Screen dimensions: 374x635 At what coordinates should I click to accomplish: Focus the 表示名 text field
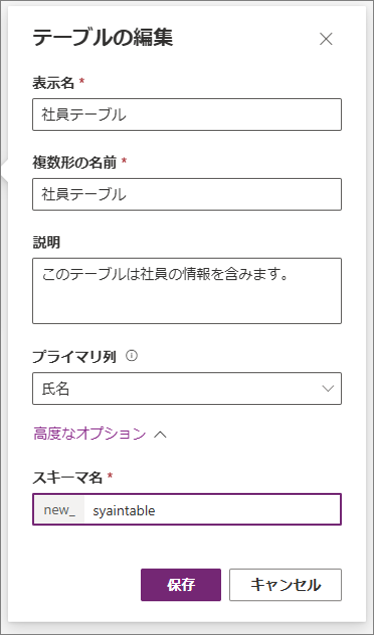click(187, 115)
